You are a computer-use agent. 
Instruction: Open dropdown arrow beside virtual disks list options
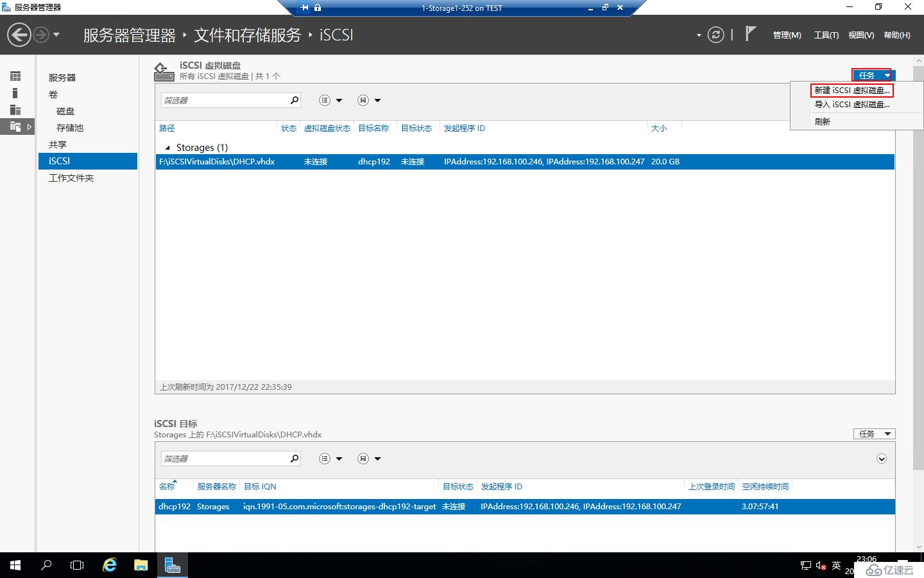339,100
